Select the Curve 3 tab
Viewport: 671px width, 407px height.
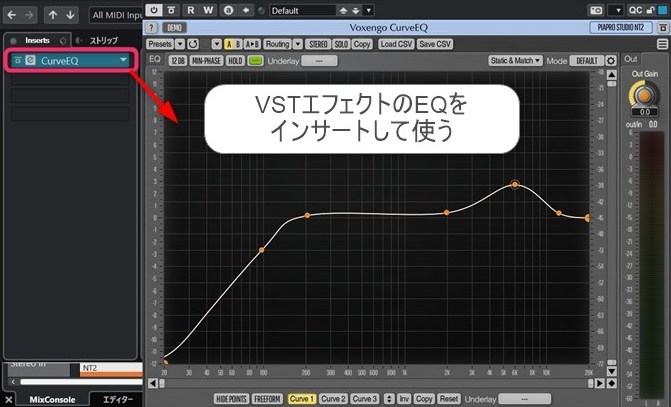point(365,399)
